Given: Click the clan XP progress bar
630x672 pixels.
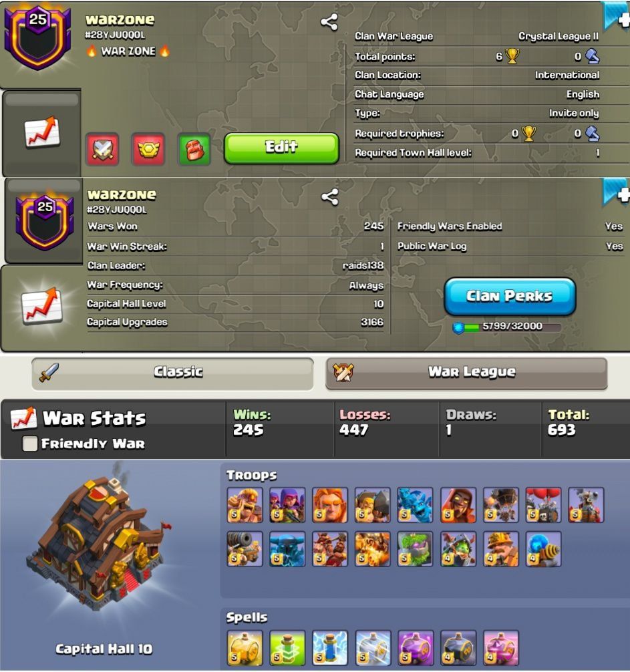Looking at the screenshot, I should pyautogui.click(x=508, y=327).
